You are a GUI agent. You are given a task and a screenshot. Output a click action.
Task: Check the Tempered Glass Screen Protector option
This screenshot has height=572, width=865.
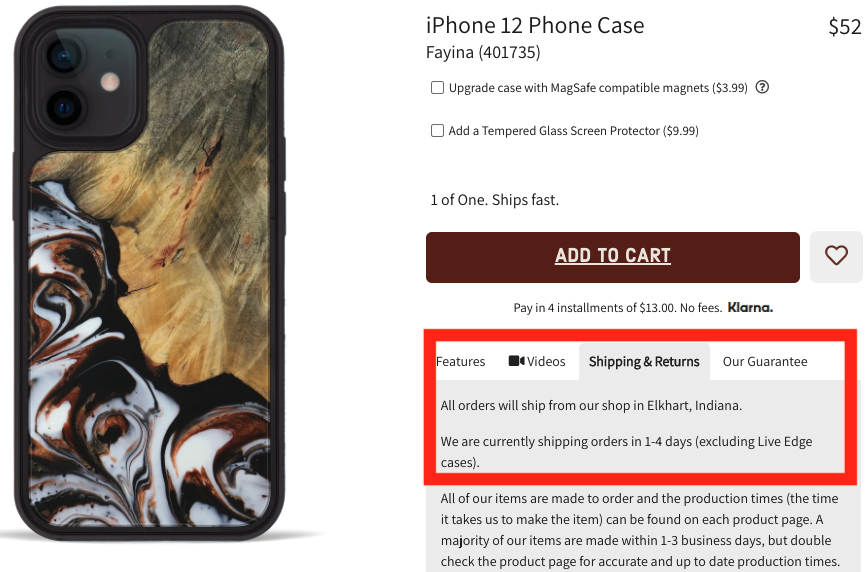point(437,131)
